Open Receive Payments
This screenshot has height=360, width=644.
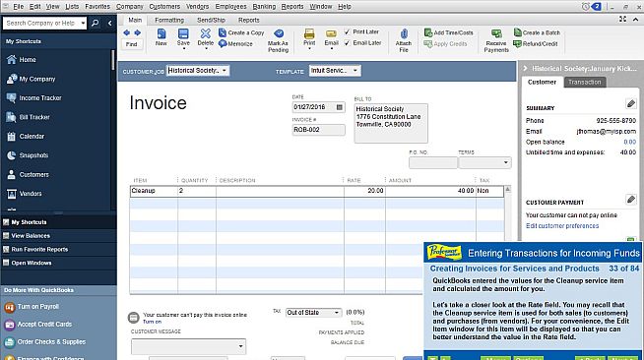coord(496,40)
